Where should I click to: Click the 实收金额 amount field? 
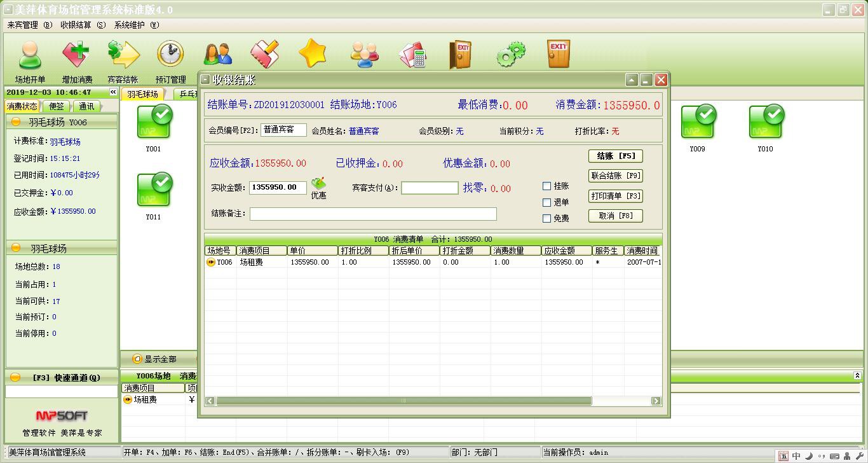pyautogui.click(x=278, y=188)
